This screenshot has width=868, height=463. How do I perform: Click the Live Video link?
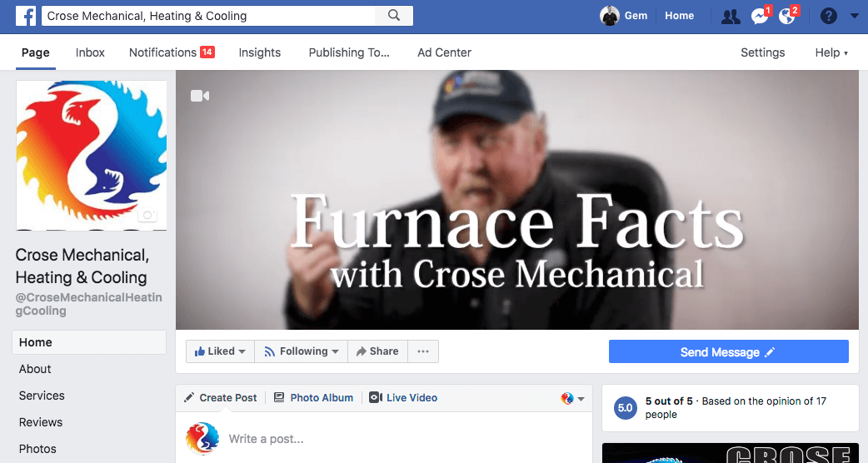pos(412,398)
